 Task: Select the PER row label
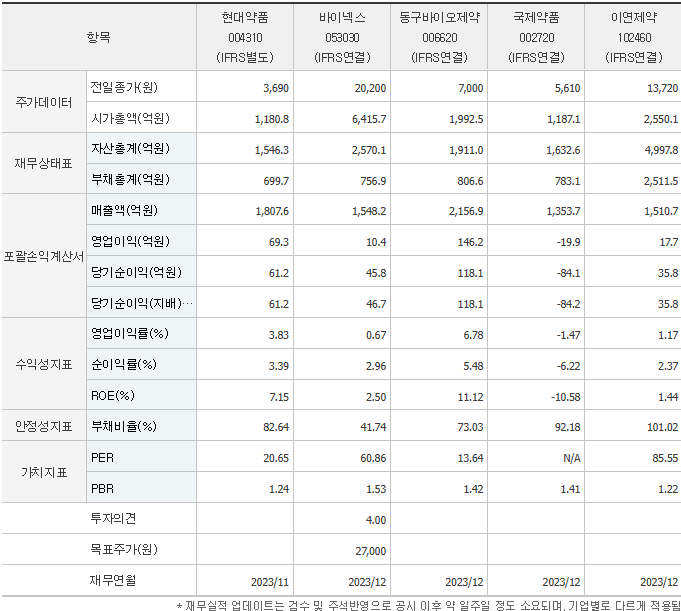[102, 458]
